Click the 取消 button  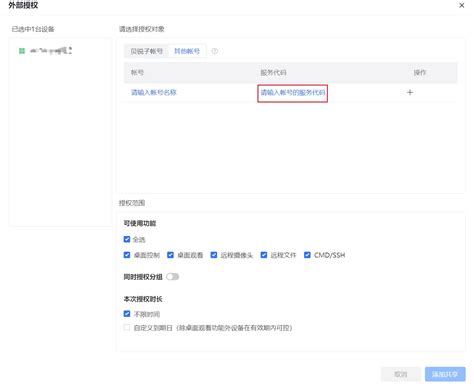point(401,374)
